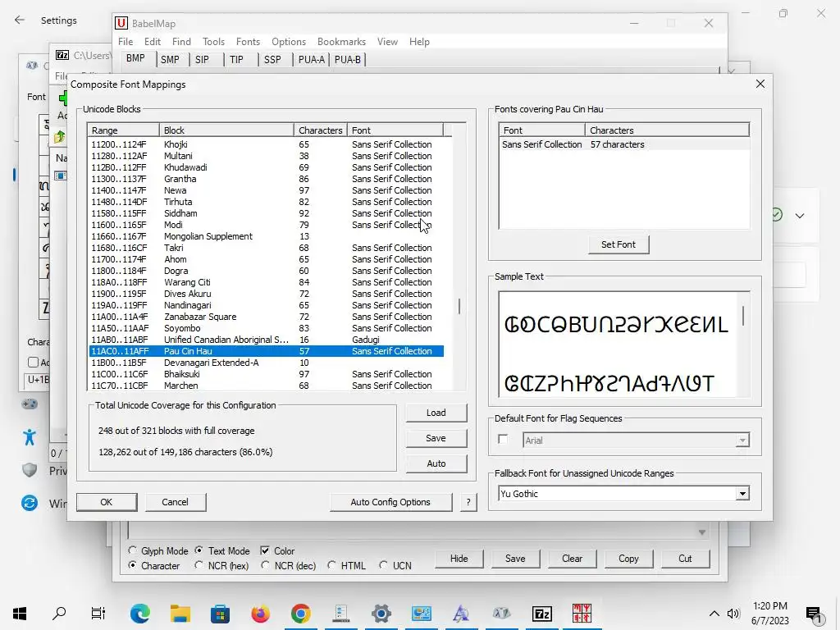
Task: Open taskbar Search magnifier
Action: click(59, 614)
